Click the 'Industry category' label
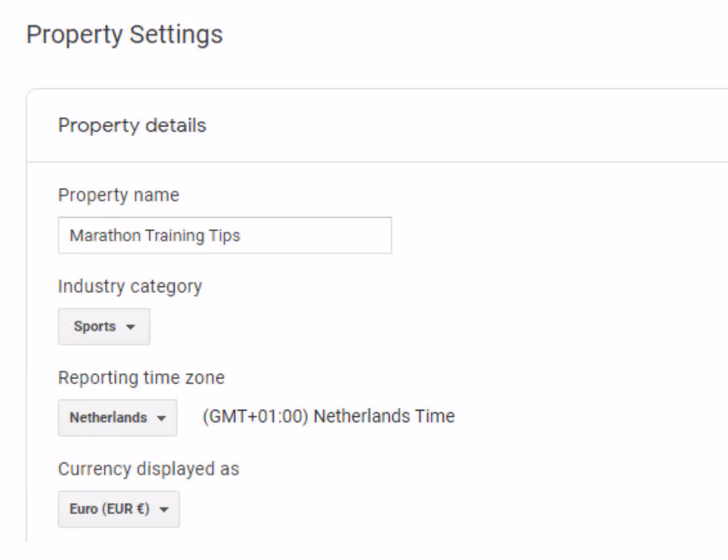The height and width of the screenshot is (560, 728). pyautogui.click(x=130, y=287)
